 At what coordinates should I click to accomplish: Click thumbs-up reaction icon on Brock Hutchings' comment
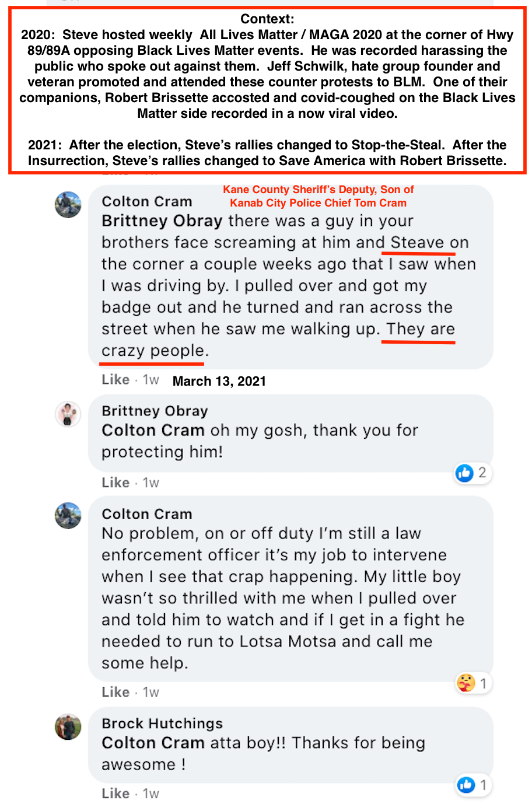pos(466,785)
